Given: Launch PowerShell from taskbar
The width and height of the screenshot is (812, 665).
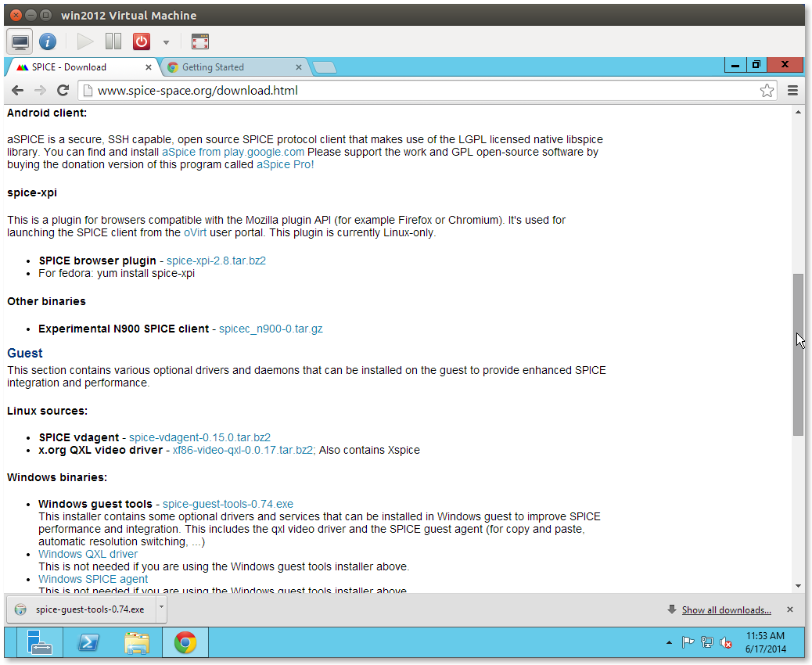Looking at the screenshot, I should 88,643.
